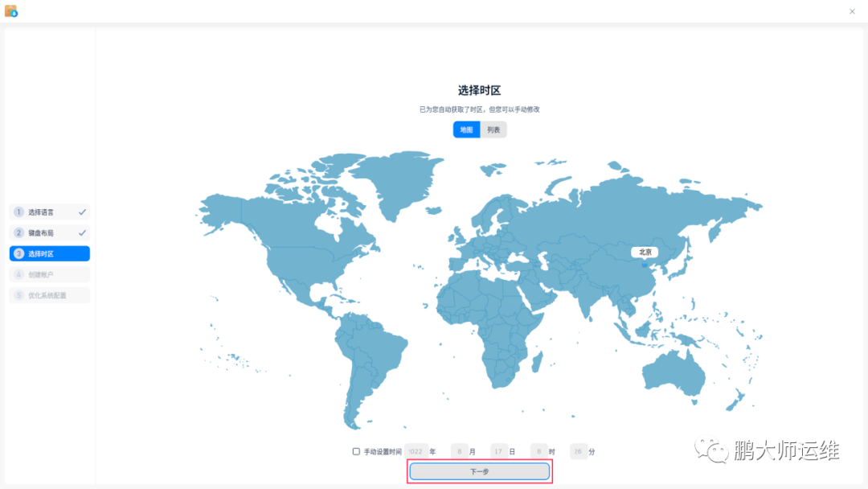The width and height of the screenshot is (868, 489).
Task: Close the installer window
Action: (x=852, y=11)
